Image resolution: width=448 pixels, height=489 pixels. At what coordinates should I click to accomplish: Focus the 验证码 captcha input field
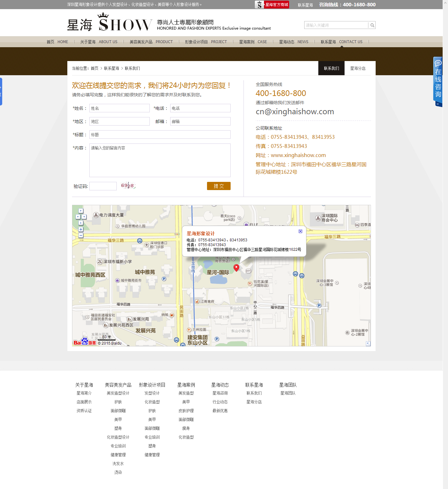[103, 186]
